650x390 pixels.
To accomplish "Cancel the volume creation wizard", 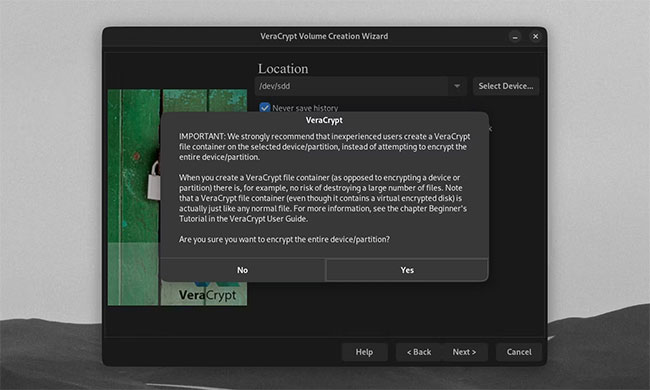I will pos(519,352).
